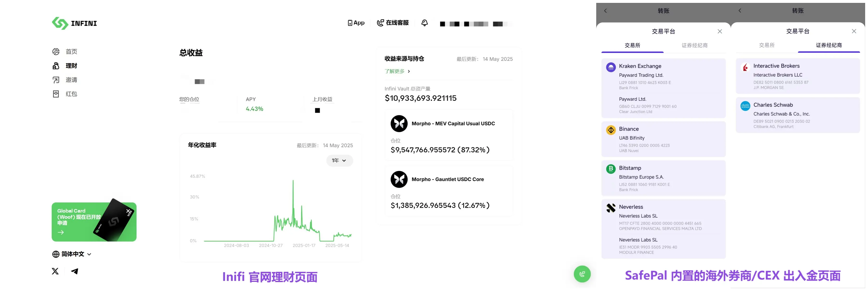Image resolution: width=868 pixels, height=291 pixels.
Task: Click the INFINI logo
Action: 74,23
